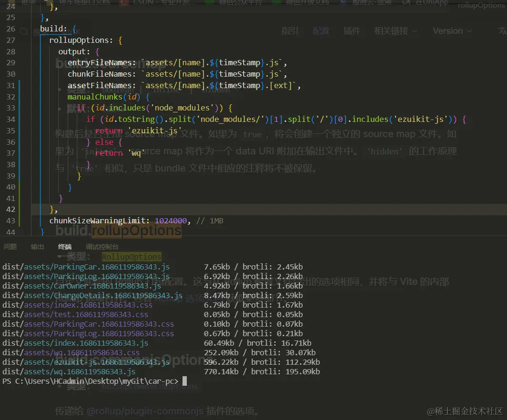Place cursor on 'output:' in code
This screenshot has width=507, height=420.
[x=74, y=52]
